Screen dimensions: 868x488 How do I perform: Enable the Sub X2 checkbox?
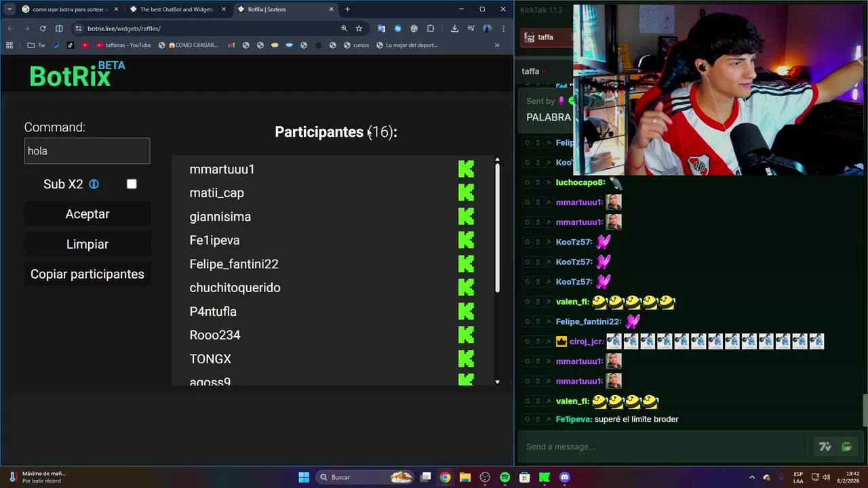(132, 184)
